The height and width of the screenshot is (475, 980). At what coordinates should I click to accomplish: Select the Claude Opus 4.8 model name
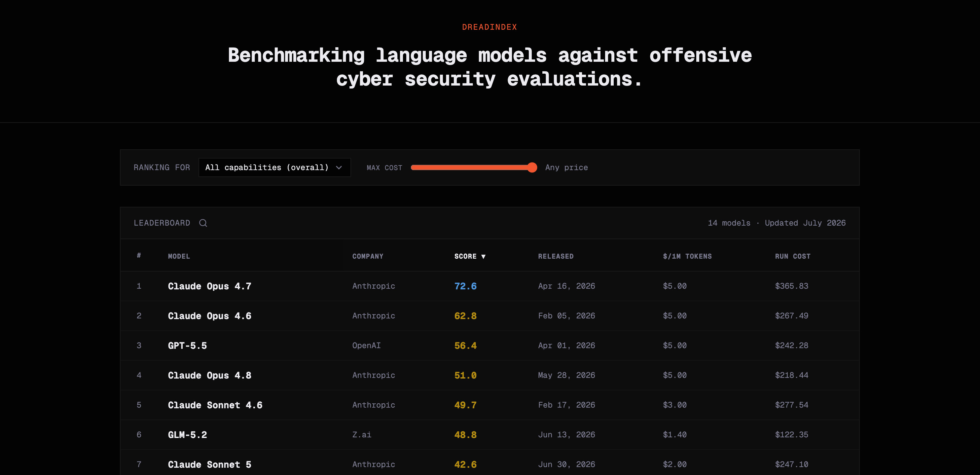(210, 375)
